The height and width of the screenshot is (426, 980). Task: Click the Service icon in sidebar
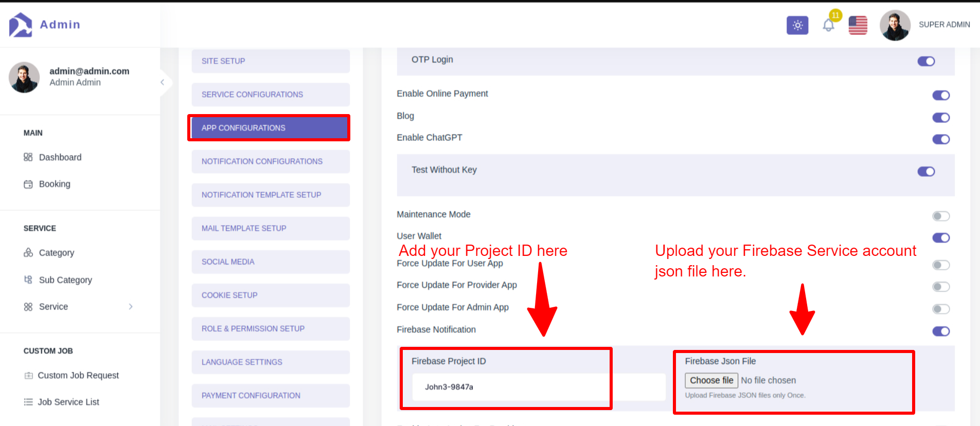coord(28,307)
